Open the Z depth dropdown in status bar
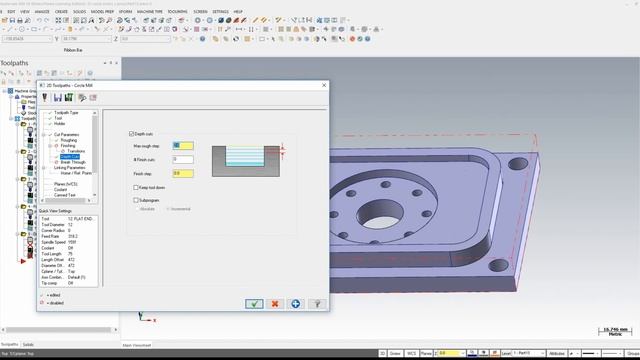The width and height of the screenshot is (640, 360). [x=462, y=353]
